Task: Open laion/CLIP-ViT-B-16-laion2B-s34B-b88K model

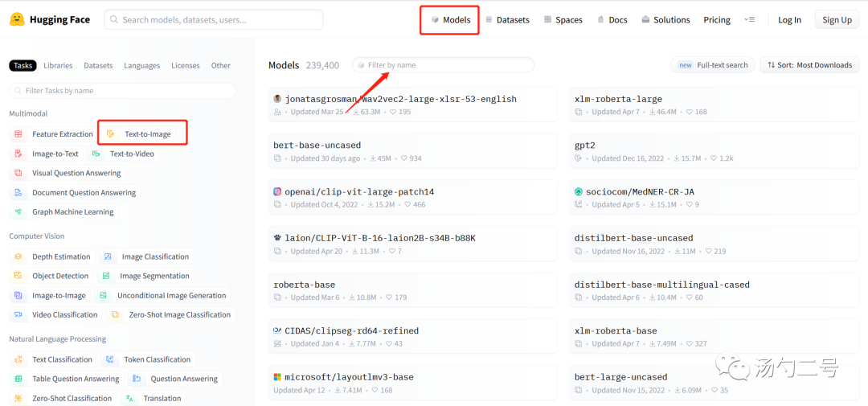Action: (413, 244)
